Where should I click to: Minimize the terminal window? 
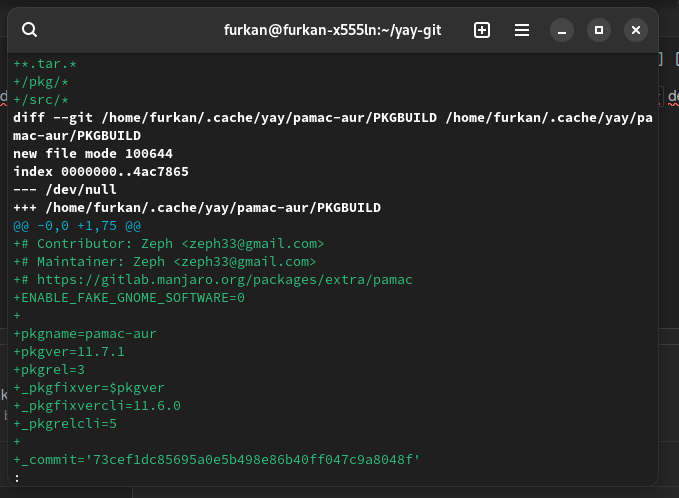(563, 30)
